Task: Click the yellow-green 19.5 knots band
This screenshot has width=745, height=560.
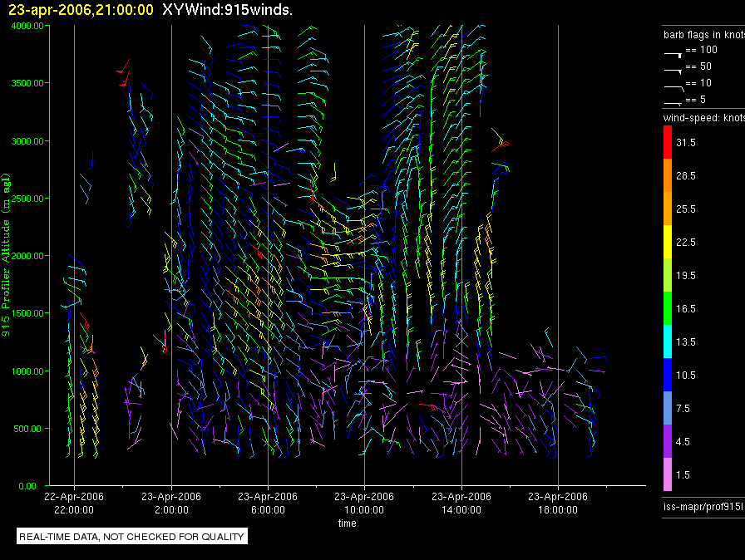Action: 668,275
